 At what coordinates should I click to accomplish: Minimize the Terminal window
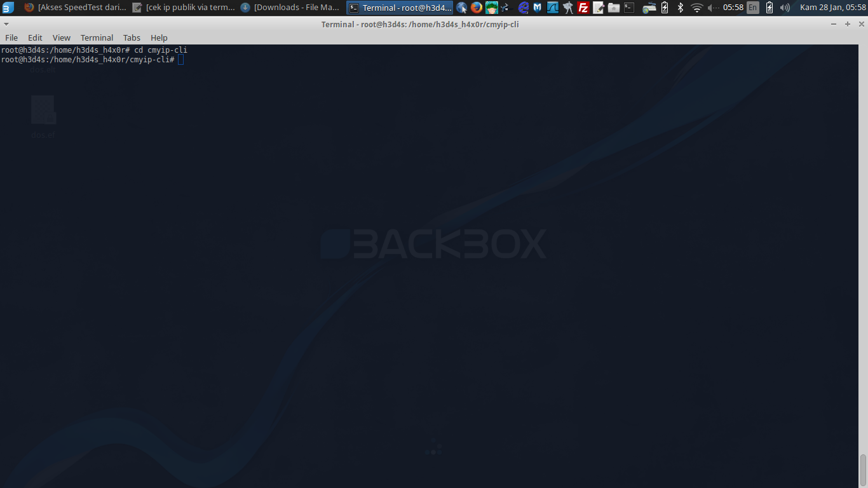pos(834,24)
